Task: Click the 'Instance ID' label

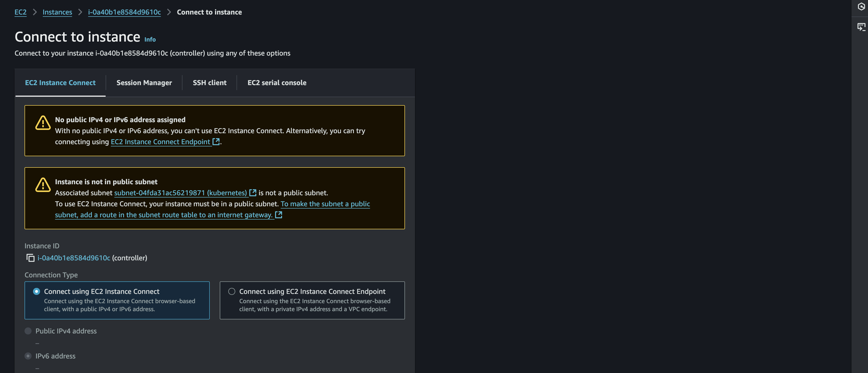Action: click(42, 246)
